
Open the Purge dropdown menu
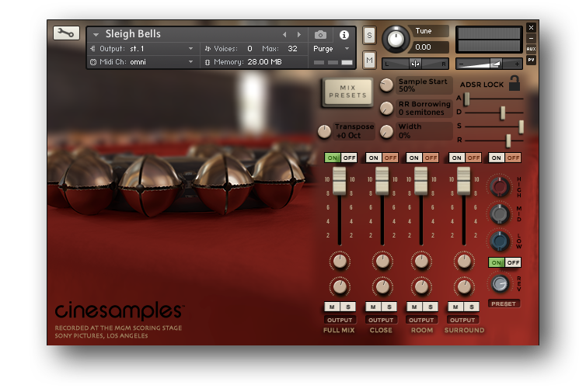[x=347, y=49]
